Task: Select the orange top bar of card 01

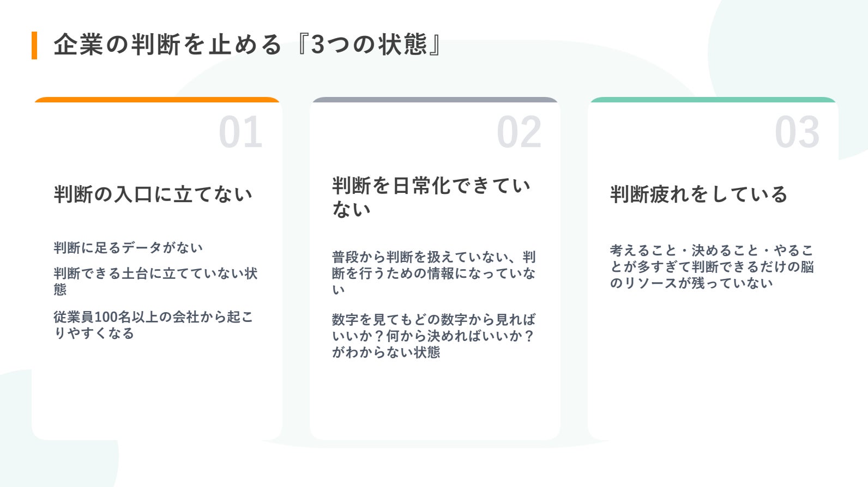Action: [157, 100]
